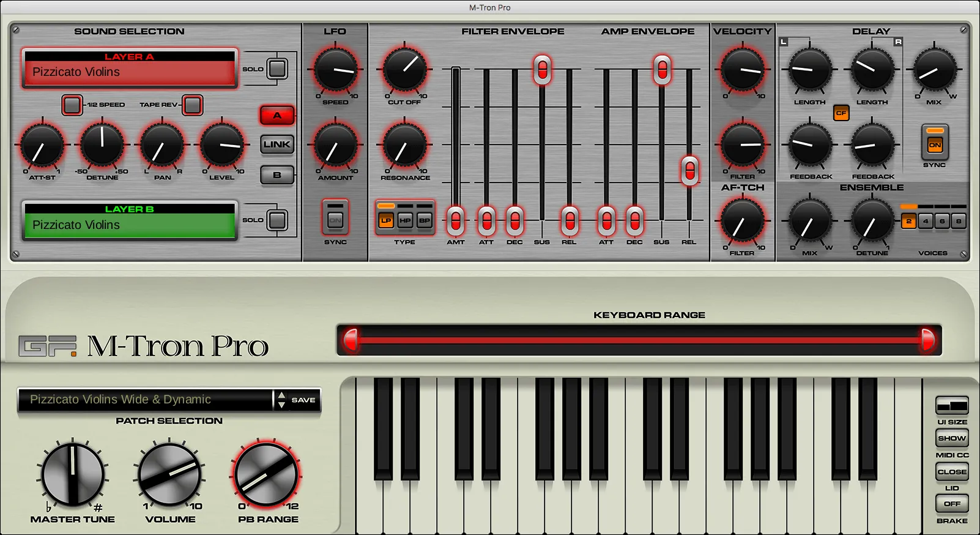Screen dimensions: 980x535
Task: Select the BP filter type
Action: pos(425,219)
